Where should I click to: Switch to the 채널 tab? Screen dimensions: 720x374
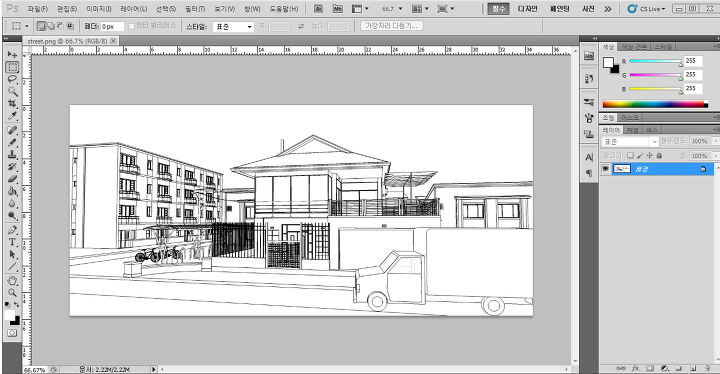pos(633,130)
